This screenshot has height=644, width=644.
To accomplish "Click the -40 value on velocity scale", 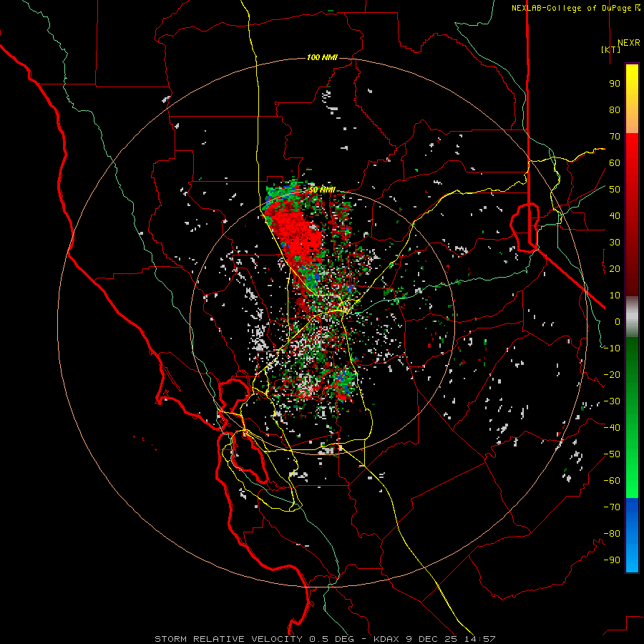I will 612,428.
